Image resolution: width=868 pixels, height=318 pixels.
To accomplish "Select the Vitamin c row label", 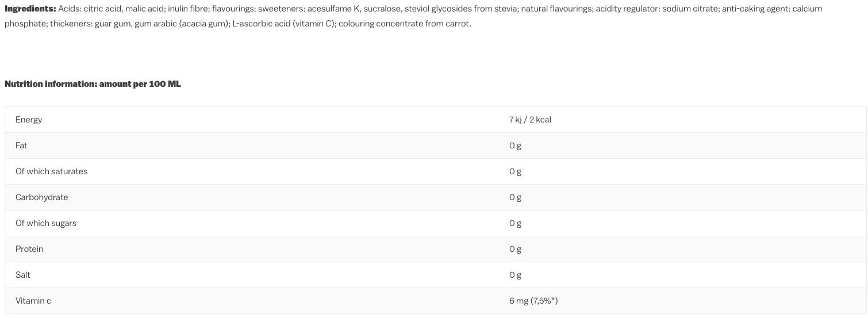I will coord(33,301).
